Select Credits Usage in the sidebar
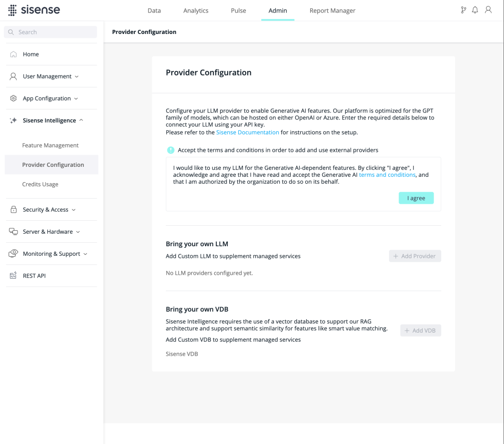Image resolution: width=504 pixels, height=444 pixels. [x=40, y=184]
